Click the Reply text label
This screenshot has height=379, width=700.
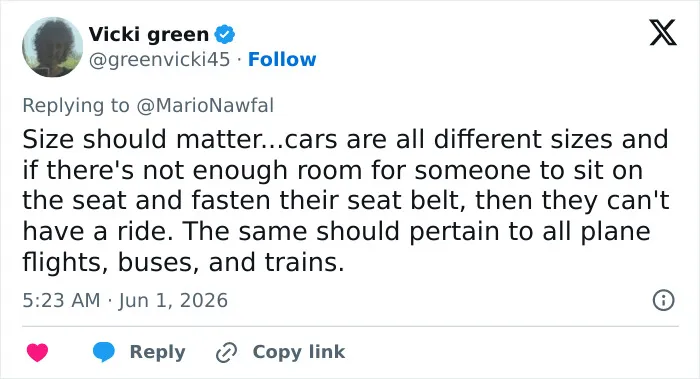[x=158, y=352]
